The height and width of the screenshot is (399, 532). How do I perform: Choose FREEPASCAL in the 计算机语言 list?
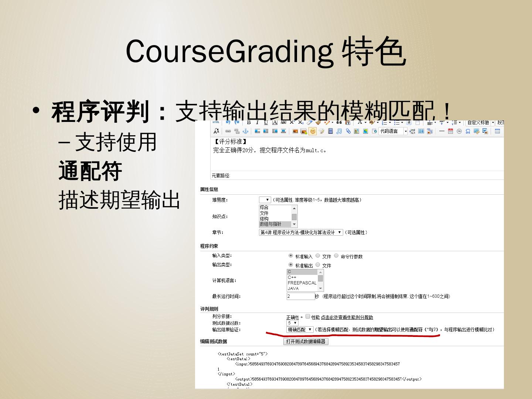pos(302,283)
